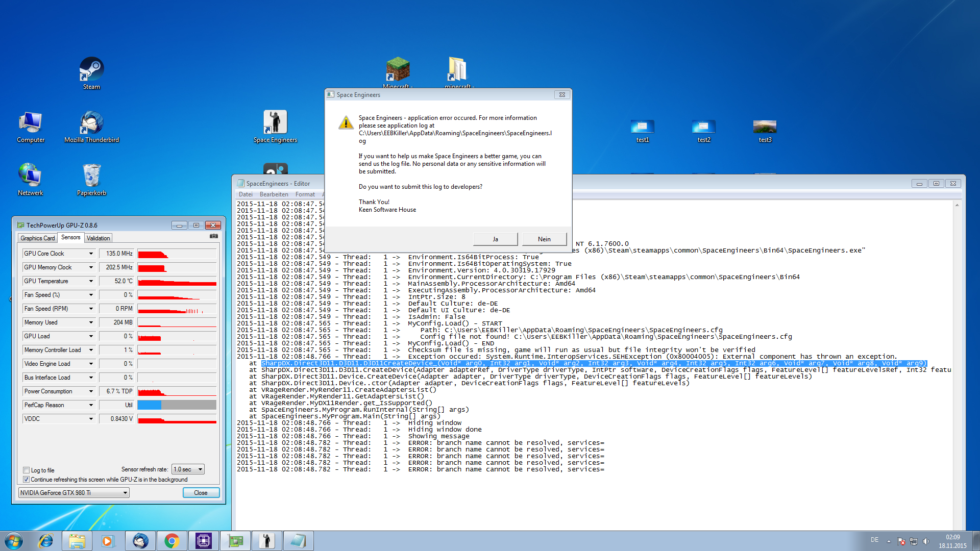This screenshot has width=980, height=551.
Task: Open Action Center flag tray icon
Action: point(901,541)
